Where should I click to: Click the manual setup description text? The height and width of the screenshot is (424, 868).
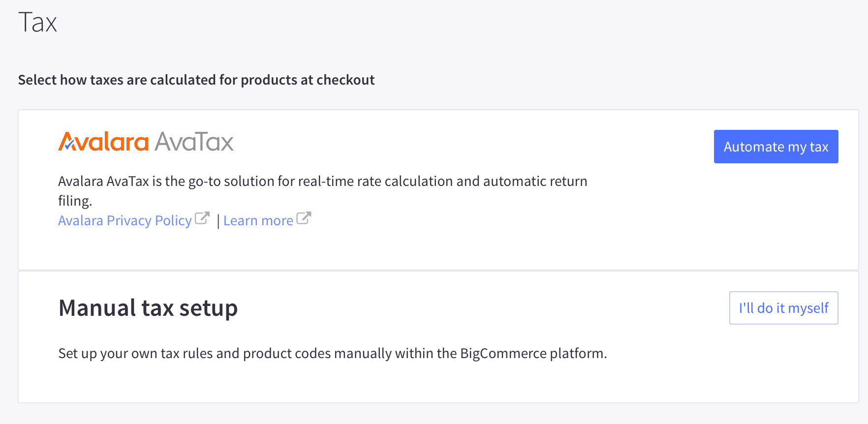pyautogui.click(x=333, y=353)
